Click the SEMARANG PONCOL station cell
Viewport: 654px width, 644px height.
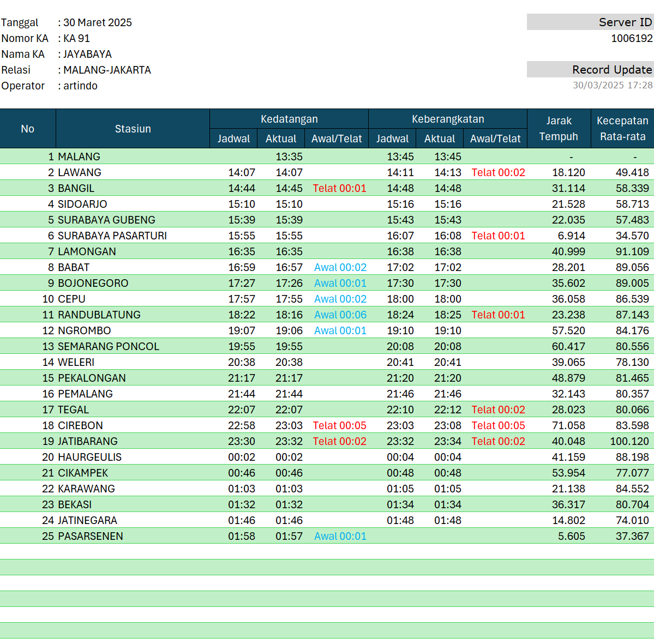(109, 346)
